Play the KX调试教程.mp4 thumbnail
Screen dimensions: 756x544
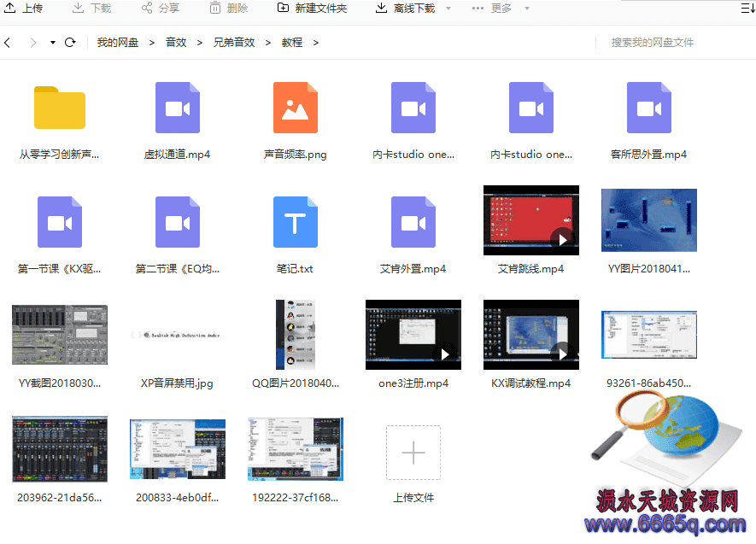531,335
